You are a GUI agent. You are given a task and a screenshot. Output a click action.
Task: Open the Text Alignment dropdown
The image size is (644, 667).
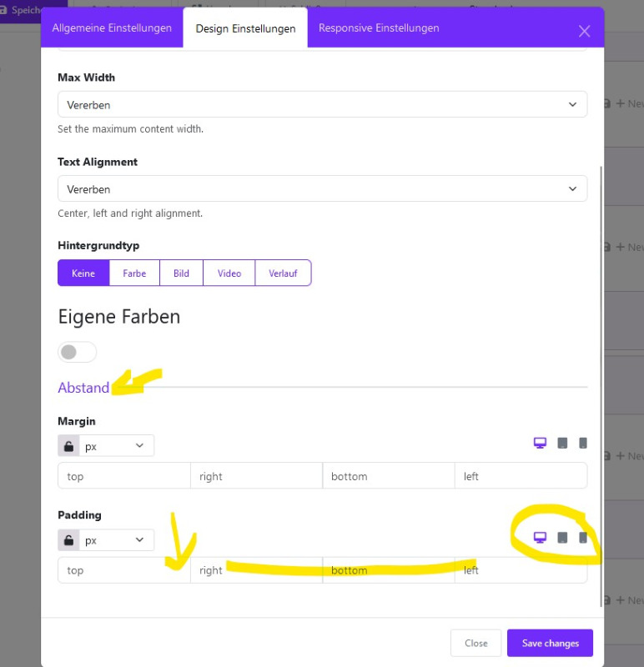pyautogui.click(x=323, y=188)
